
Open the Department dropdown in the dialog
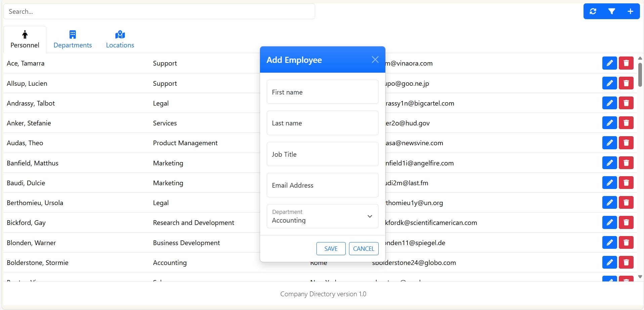(370, 216)
